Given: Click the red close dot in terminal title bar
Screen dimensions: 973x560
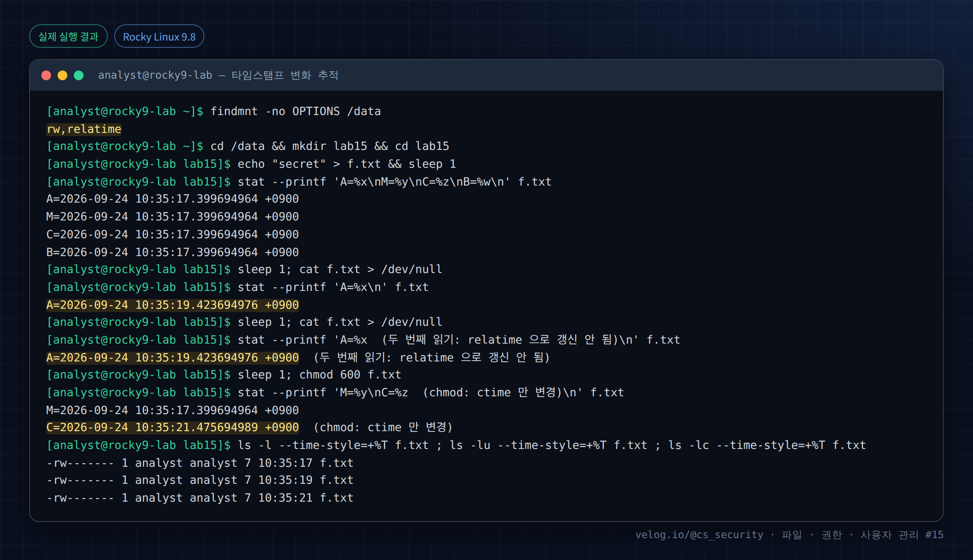Looking at the screenshot, I should [x=46, y=75].
